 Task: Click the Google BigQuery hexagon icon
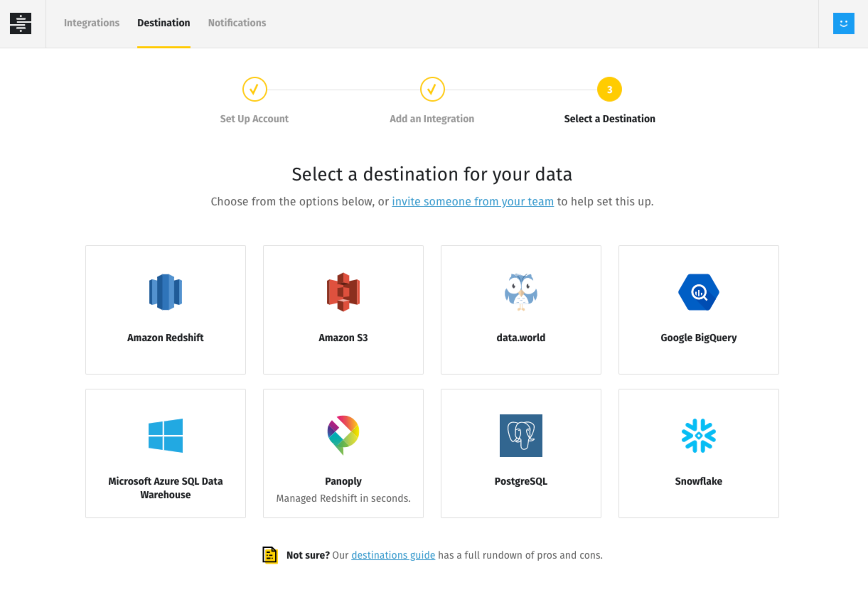click(699, 292)
